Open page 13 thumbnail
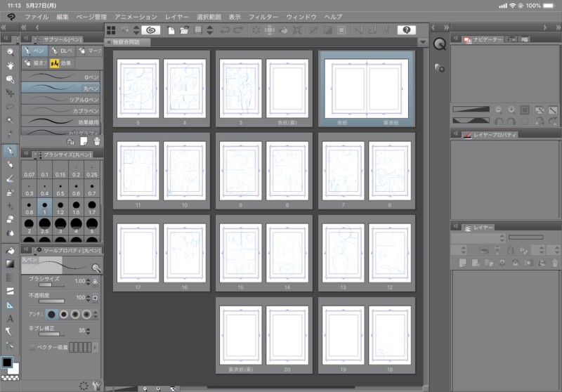This screenshot has height=392, width=562. click(x=343, y=253)
